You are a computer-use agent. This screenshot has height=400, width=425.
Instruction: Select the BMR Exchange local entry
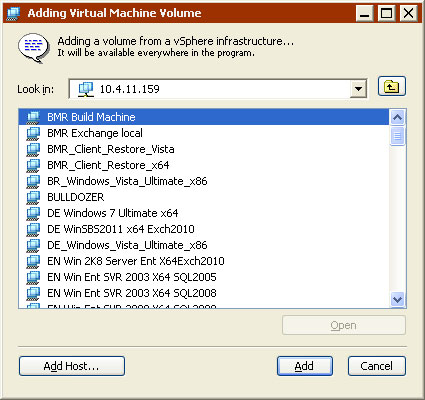(204, 133)
